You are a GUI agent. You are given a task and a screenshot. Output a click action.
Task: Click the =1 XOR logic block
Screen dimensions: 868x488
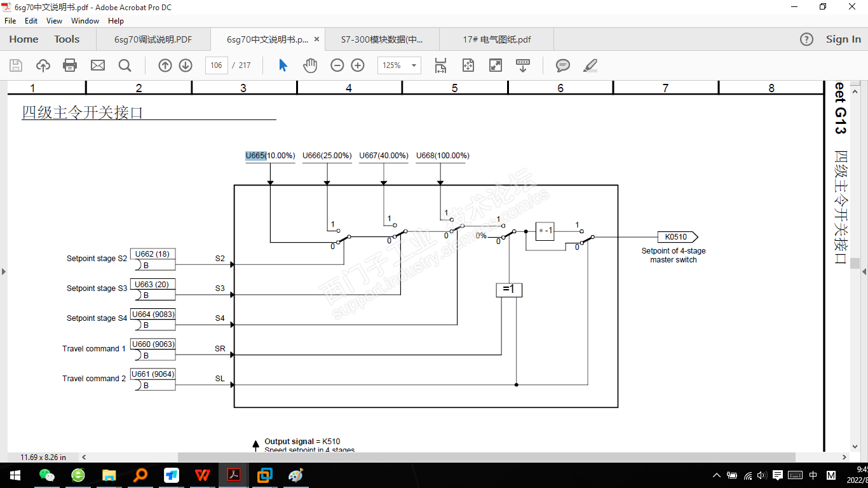point(509,290)
